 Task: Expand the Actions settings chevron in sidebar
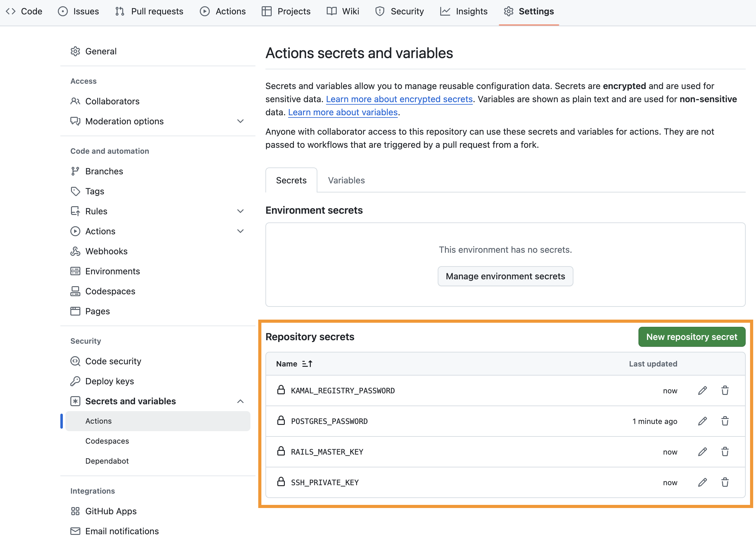tap(240, 231)
